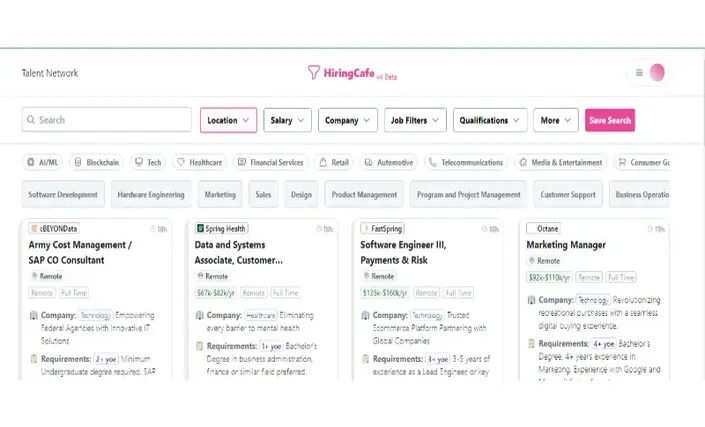Open the Company dropdown
Image resolution: width=705 pixels, height=427 pixels.
pyautogui.click(x=348, y=120)
